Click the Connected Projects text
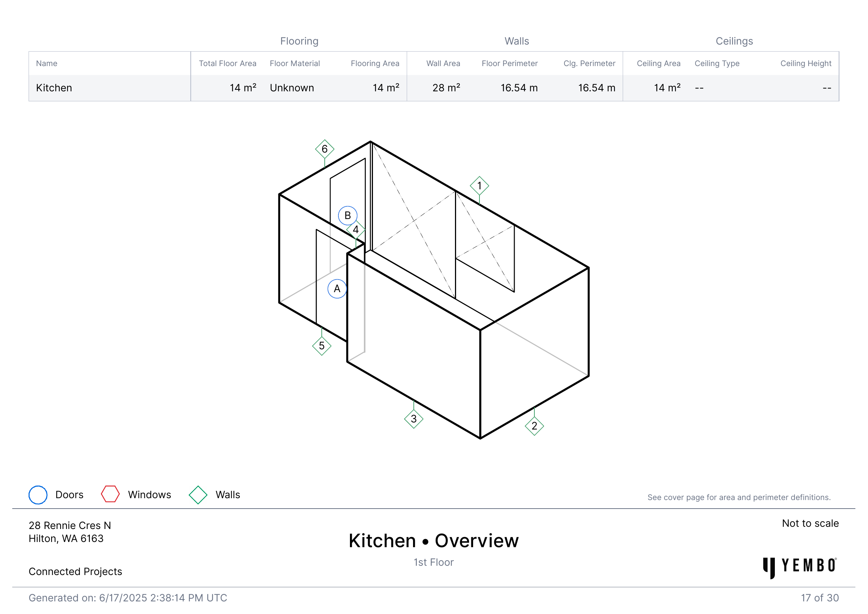 (75, 572)
